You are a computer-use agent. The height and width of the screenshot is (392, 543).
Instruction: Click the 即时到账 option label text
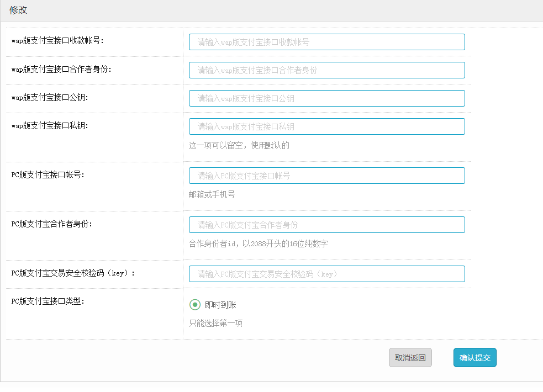point(220,305)
